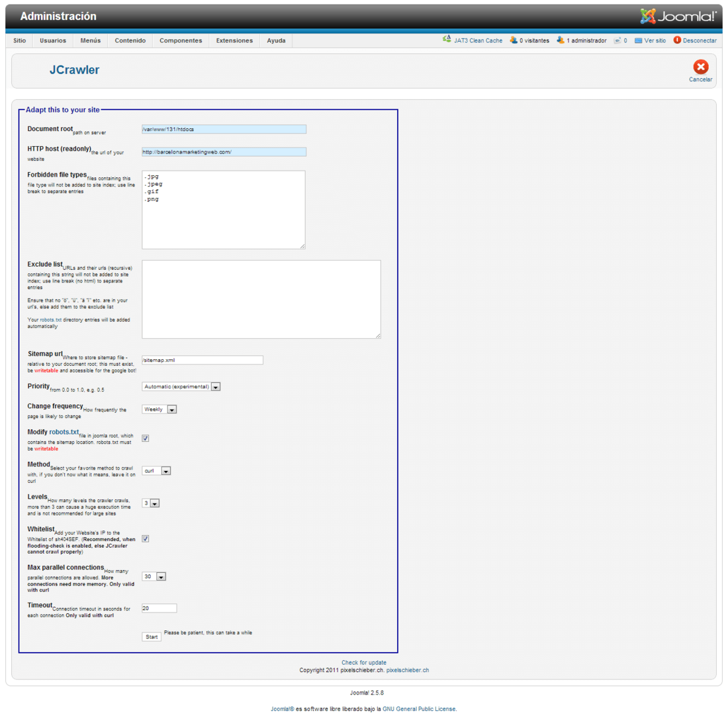
Task: Click the Desconectar link text
Action: [700, 40]
